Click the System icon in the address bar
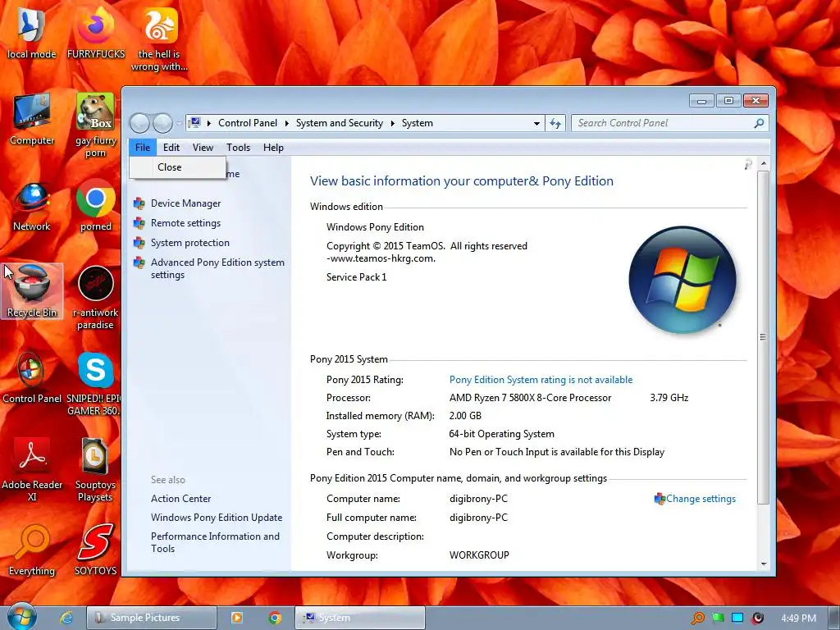840x630 pixels. [195, 123]
